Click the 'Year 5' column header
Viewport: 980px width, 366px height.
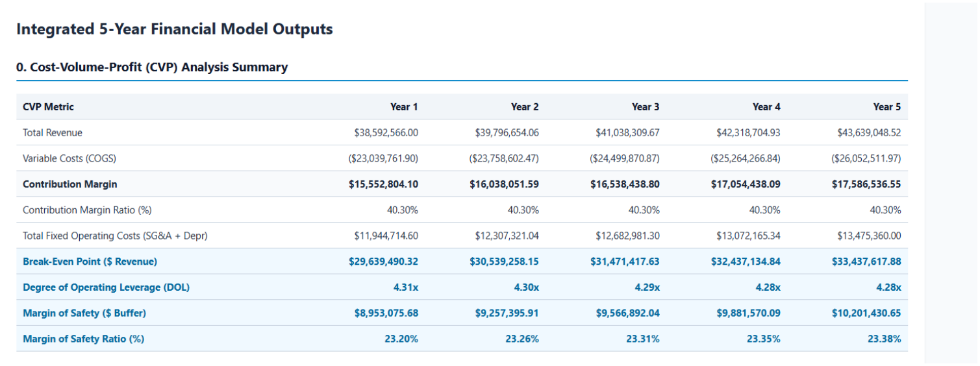click(887, 106)
